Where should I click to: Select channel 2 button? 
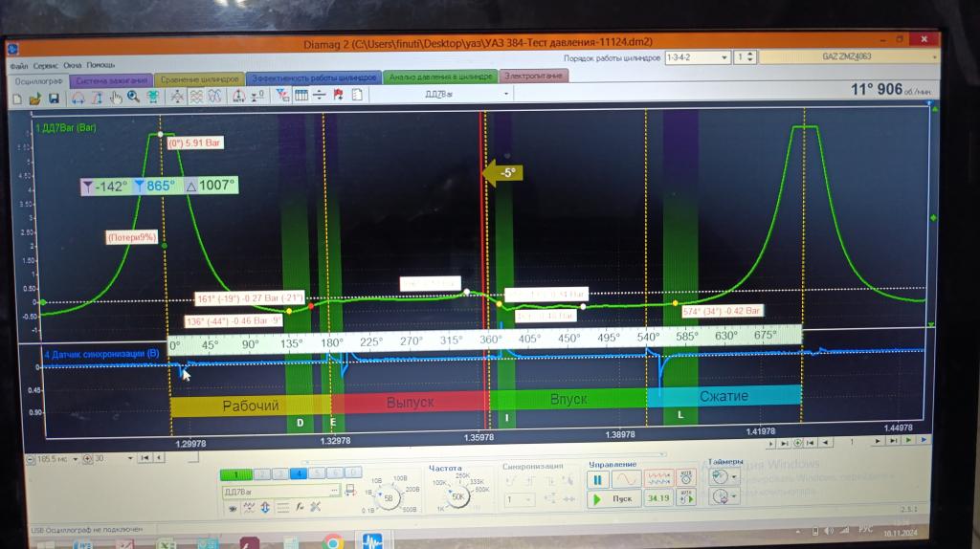tap(262, 474)
